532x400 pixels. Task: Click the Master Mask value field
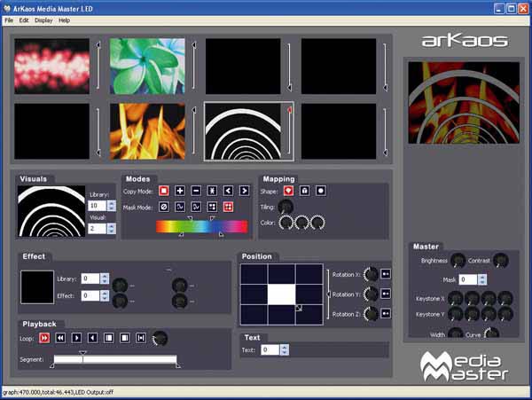[x=468, y=279]
